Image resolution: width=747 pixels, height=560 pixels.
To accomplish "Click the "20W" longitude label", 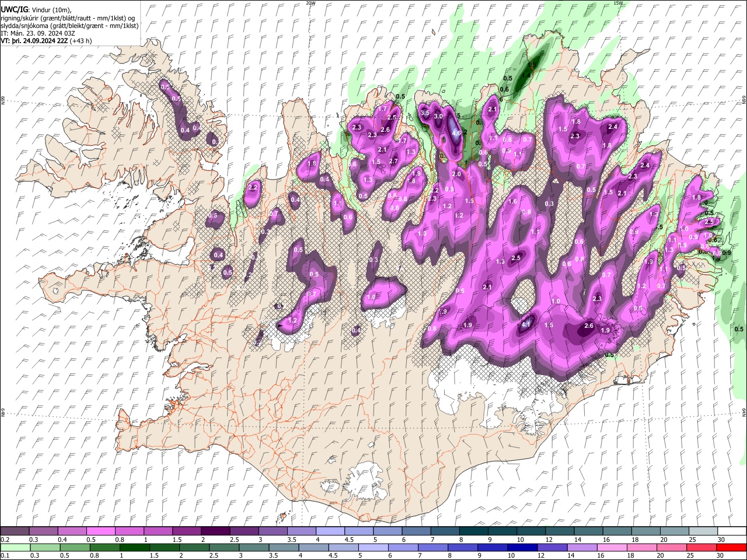I will point(310,3).
